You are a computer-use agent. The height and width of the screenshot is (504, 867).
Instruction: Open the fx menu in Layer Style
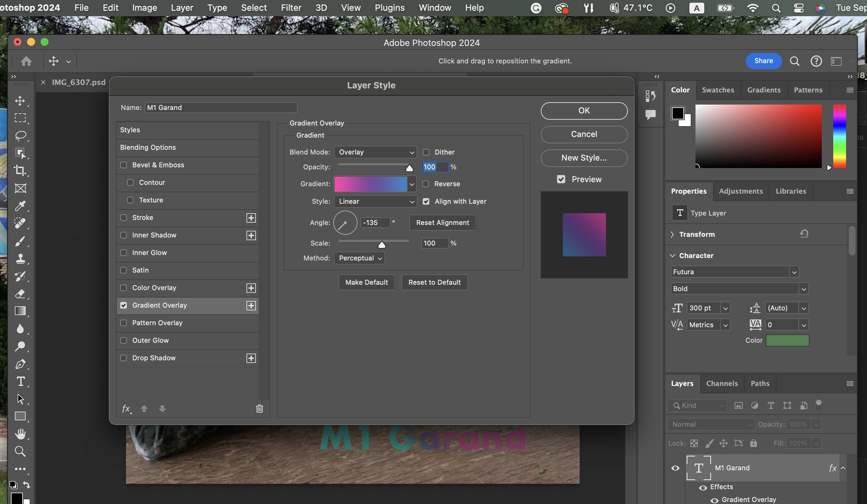click(x=126, y=409)
